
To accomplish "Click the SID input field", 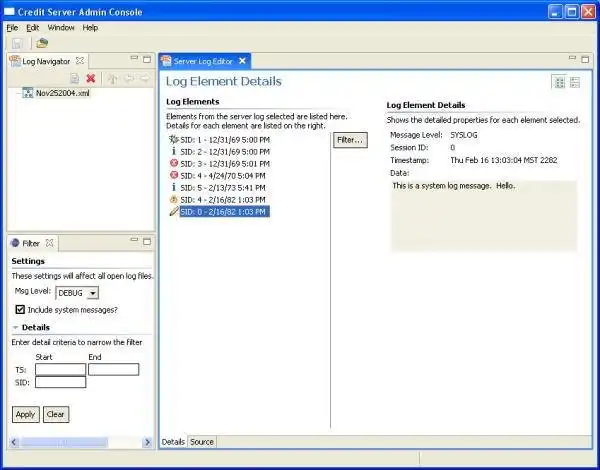I will (x=60, y=382).
